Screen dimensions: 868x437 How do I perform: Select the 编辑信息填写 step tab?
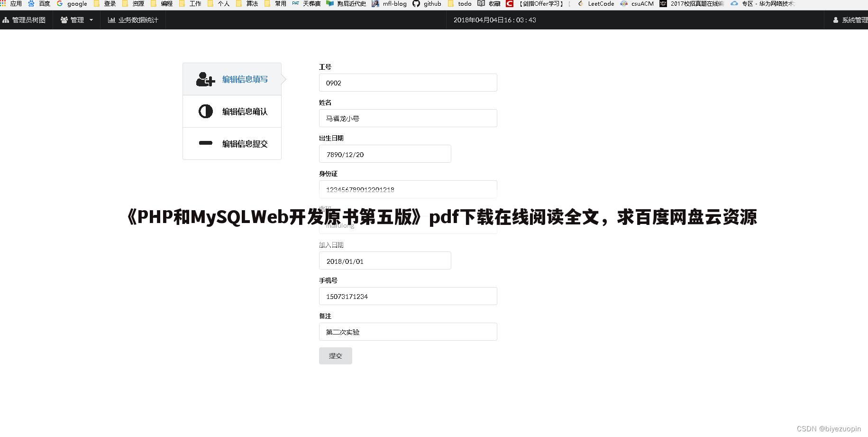(232, 79)
